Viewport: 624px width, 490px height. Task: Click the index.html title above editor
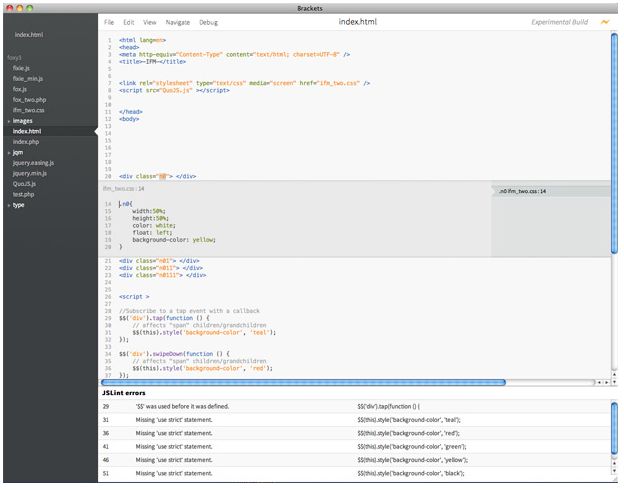358,22
